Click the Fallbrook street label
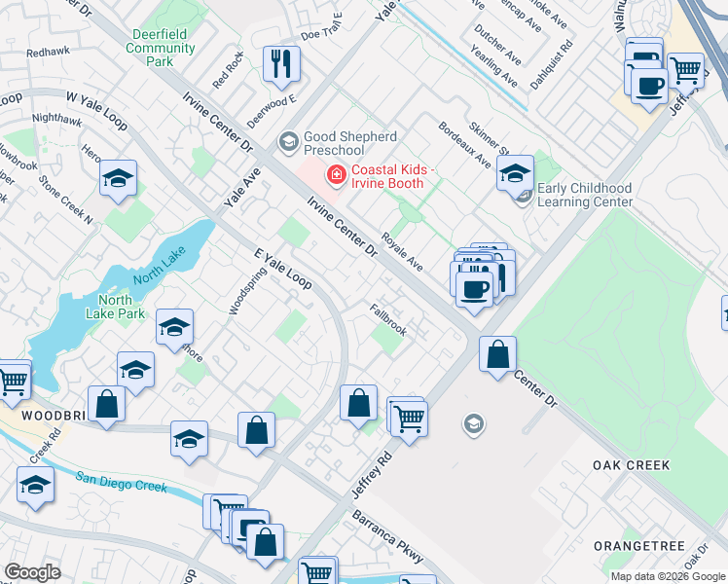728x584 pixels. tap(388, 320)
